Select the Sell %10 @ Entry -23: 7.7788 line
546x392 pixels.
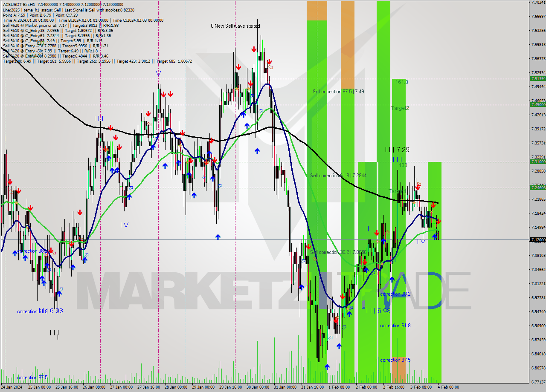pos(55,46)
